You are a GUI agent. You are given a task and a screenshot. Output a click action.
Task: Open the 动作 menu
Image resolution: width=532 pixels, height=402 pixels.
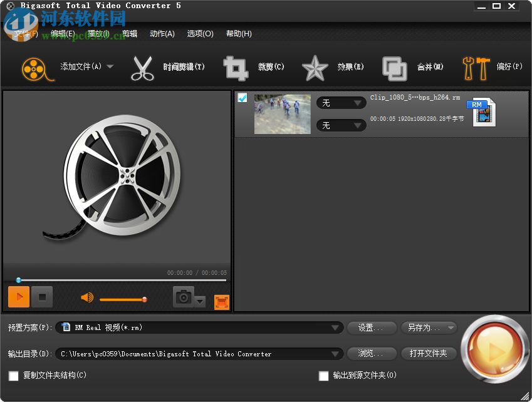pos(162,33)
